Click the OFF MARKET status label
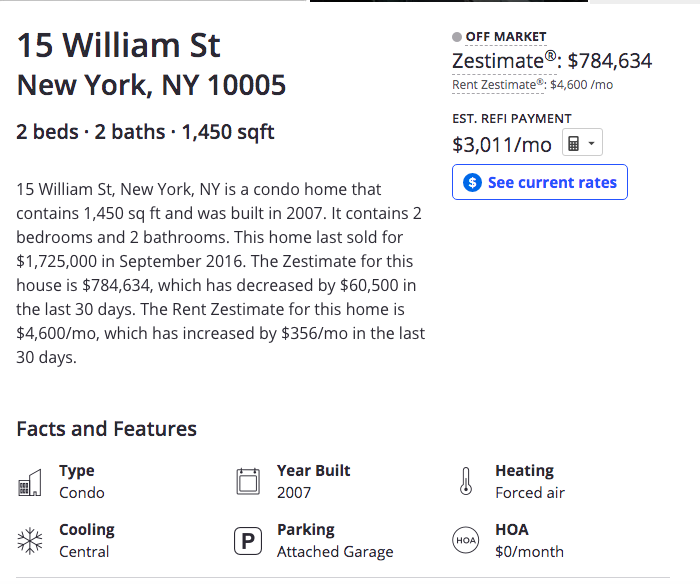The height and width of the screenshot is (584, 700). click(506, 37)
